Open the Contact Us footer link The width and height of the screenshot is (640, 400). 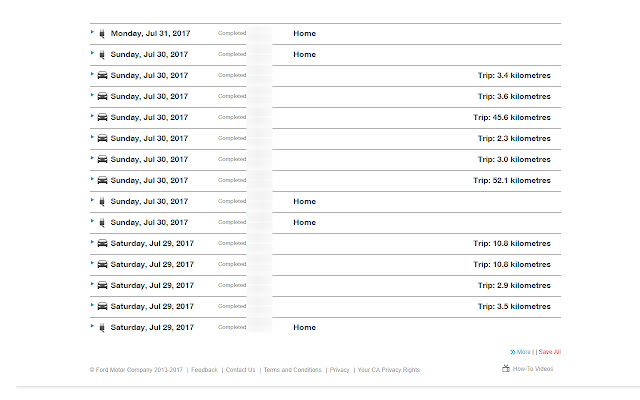240,370
